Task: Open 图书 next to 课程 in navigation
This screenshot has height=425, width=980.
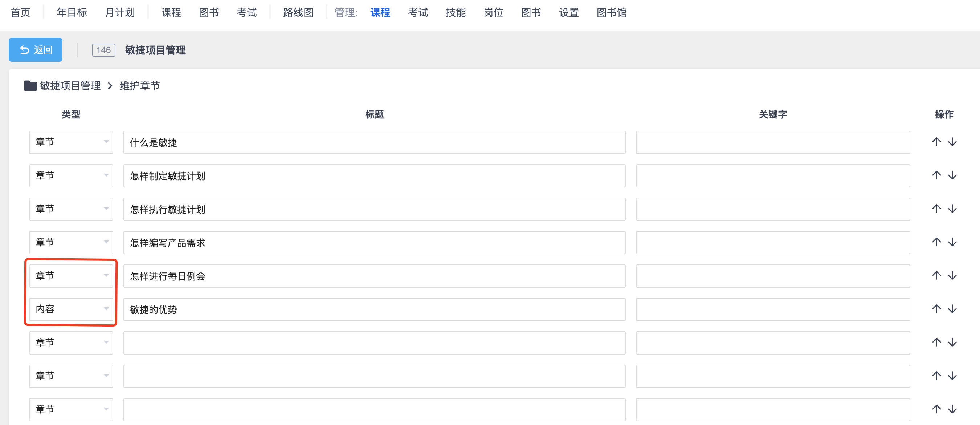Action: pos(209,13)
